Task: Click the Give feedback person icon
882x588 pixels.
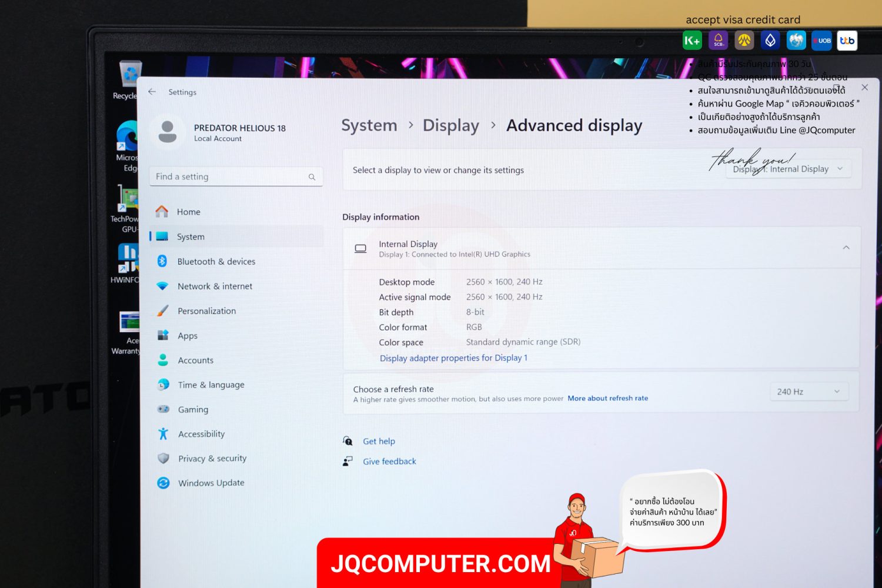Action: point(348,461)
